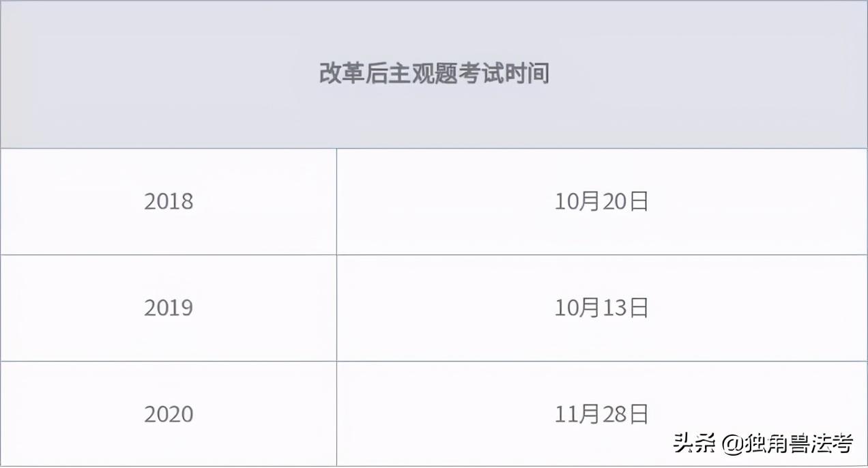Screen dimensions: 868x468
Task: Select the 2018 year cell
Action: (x=169, y=202)
